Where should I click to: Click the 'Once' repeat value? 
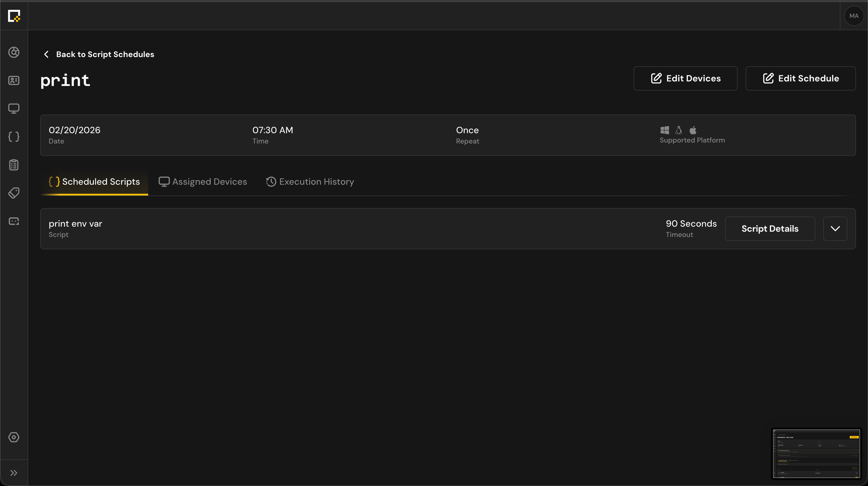pyautogui.click(x=467, y=130)
